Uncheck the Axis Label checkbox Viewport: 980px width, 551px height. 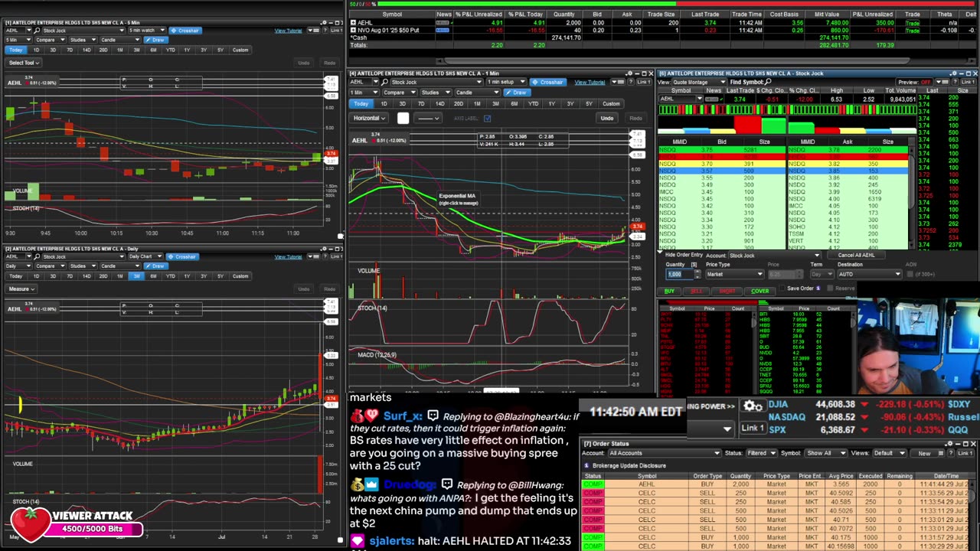pyautogui.click(x=487, y=119)
